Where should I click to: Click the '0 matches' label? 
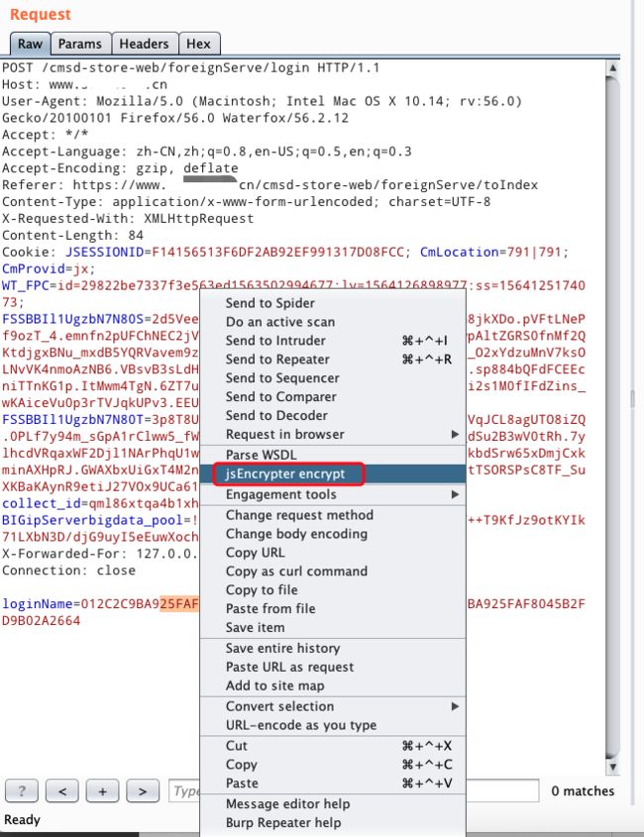pos(583,790)
